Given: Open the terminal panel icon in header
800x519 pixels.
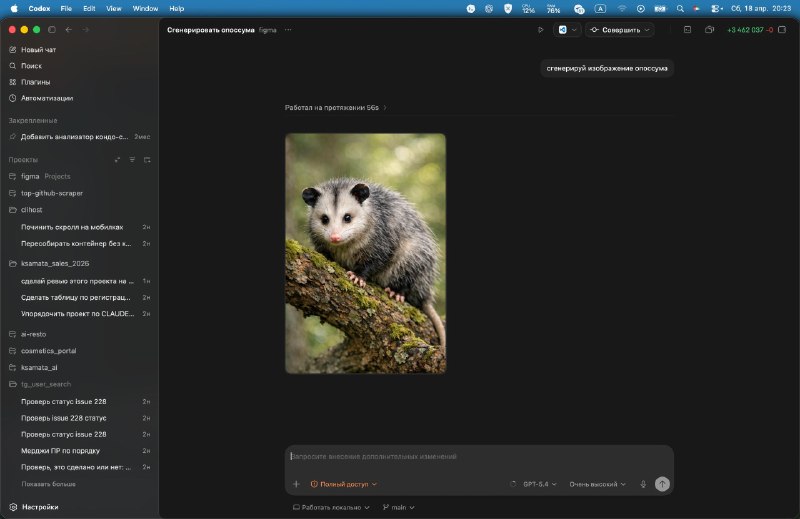Looking at the screenshot, I should pyautogui.click(x=687, y=30).
